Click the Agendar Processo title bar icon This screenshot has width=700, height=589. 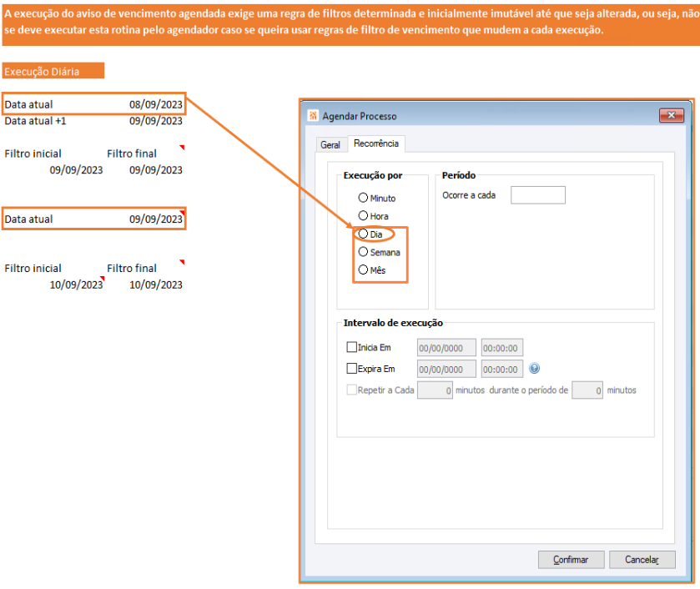(x=313, y=116)
